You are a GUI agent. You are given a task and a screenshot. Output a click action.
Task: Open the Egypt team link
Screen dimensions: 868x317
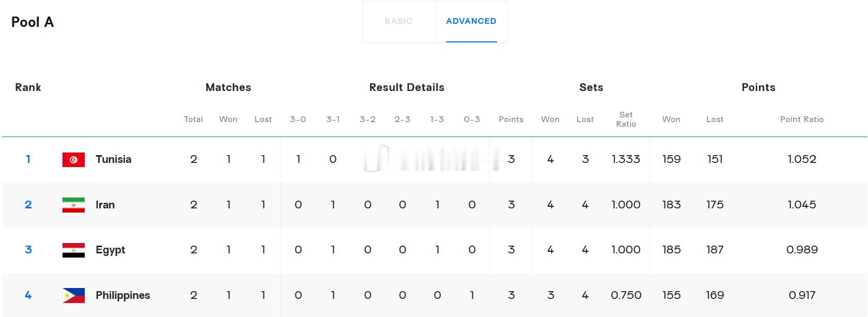[110, 250]
